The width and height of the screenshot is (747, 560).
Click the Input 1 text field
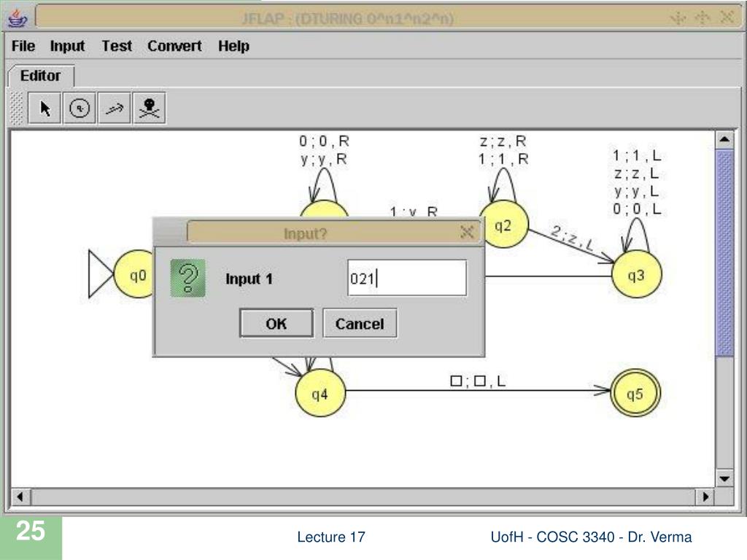[x=407, y=278]
